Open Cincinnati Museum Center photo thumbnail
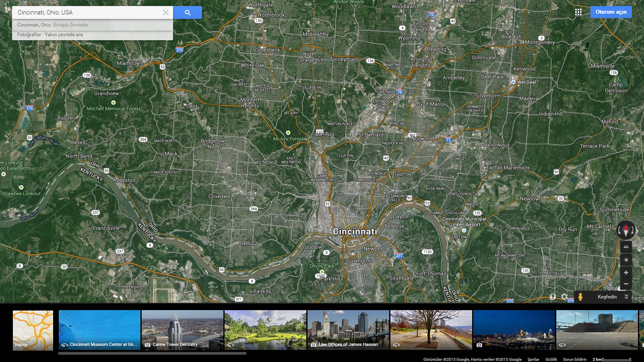Image resolution: width=644 pixels, height=362 pixels. click(99, 330)
